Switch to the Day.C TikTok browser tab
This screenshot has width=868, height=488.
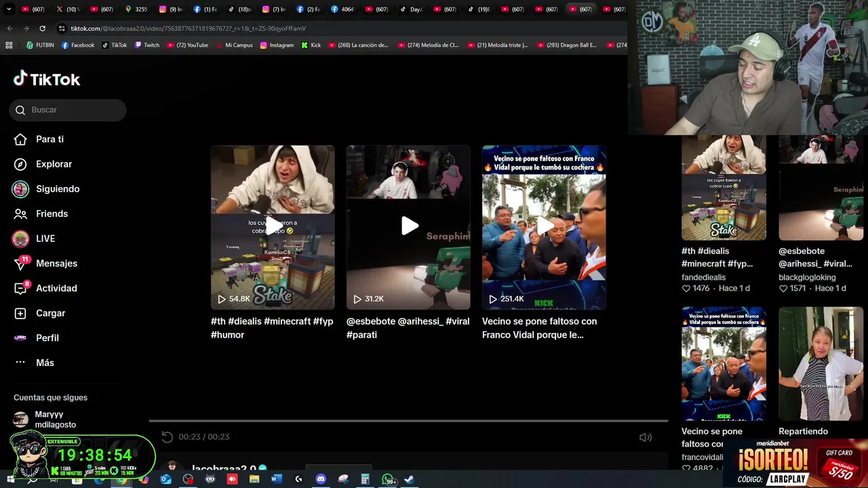pos(411,9)
